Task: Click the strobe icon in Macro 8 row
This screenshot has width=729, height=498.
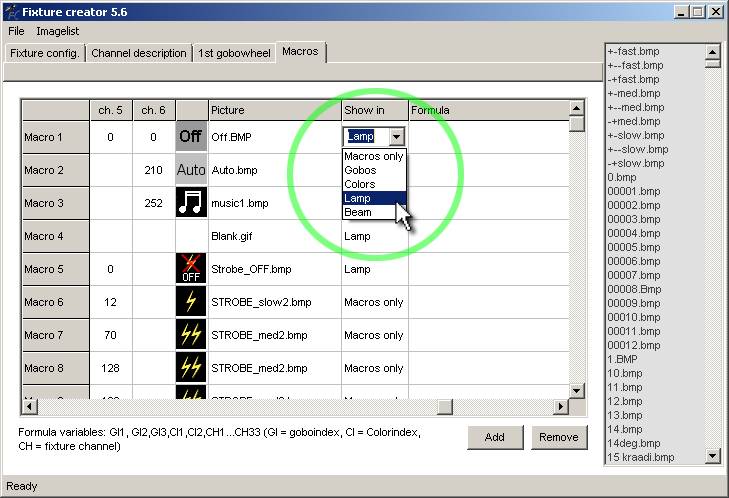Action: (191, 368)
